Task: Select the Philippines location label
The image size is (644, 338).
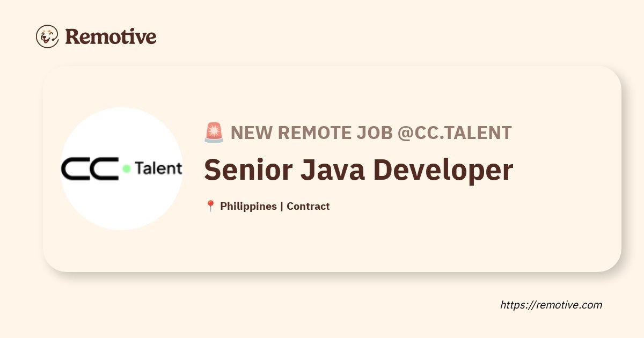Action: (248, 206)
